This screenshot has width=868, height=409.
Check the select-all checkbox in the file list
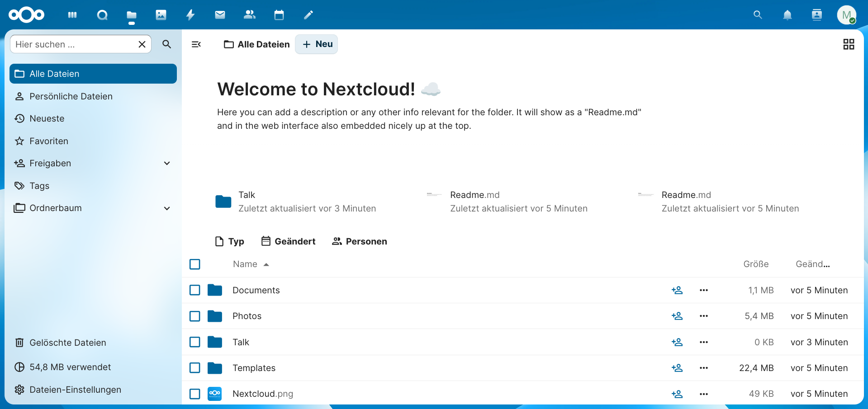click(x=194, y=264)
